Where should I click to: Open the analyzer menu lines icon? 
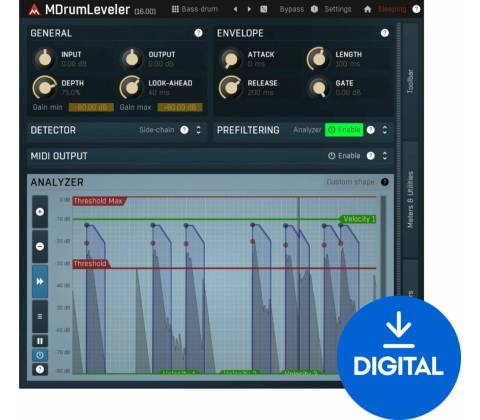click(x=40, y=316)
